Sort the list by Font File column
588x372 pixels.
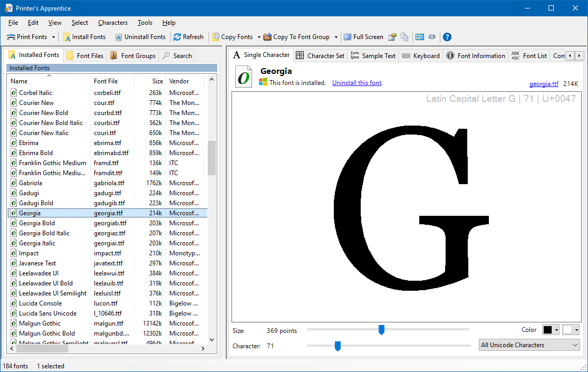(112, 81)
